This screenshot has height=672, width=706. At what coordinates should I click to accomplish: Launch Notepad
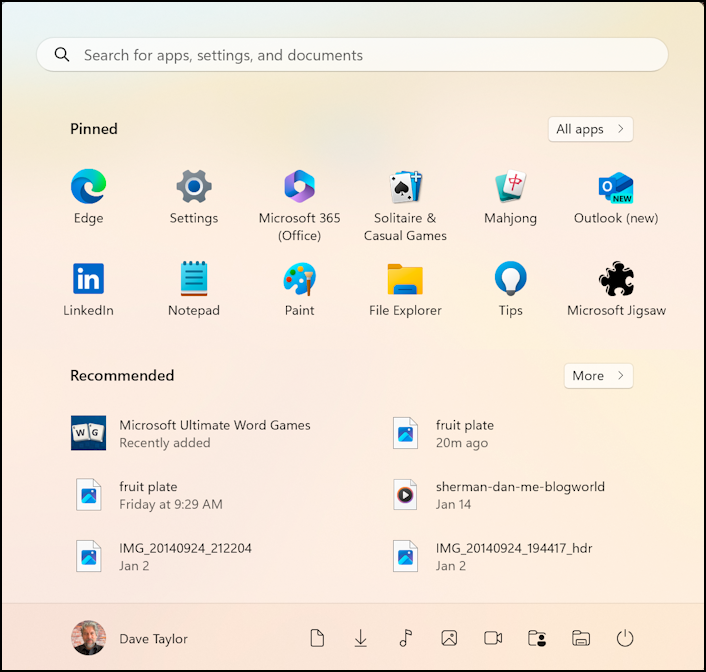pos(194,289)
